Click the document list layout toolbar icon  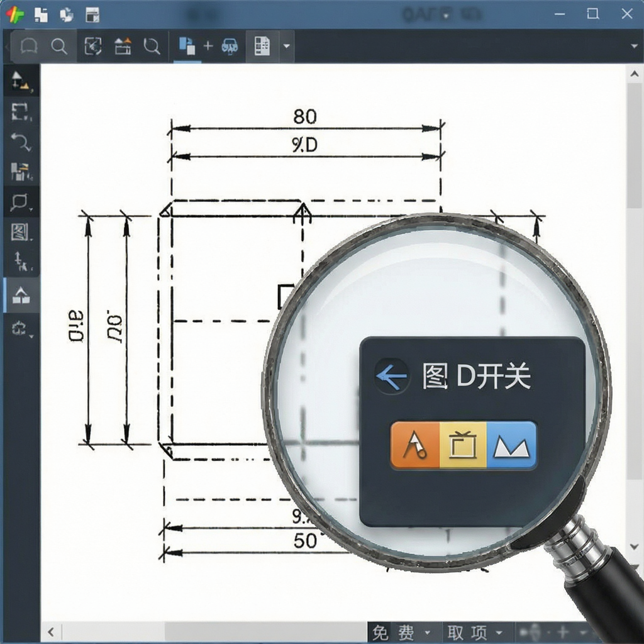pos(262,46)
